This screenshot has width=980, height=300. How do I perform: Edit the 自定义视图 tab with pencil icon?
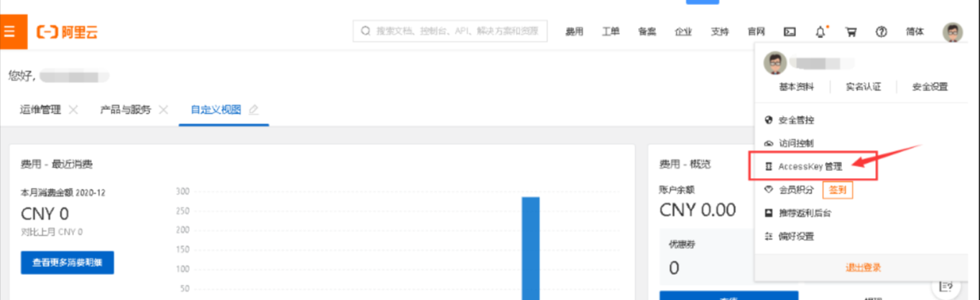(x=253, y=110)
